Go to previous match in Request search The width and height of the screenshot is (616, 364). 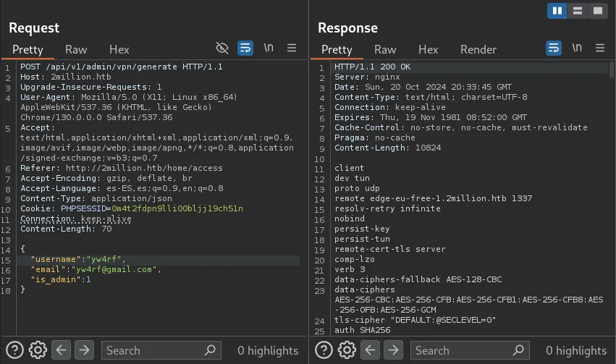(x=62, y=350)
